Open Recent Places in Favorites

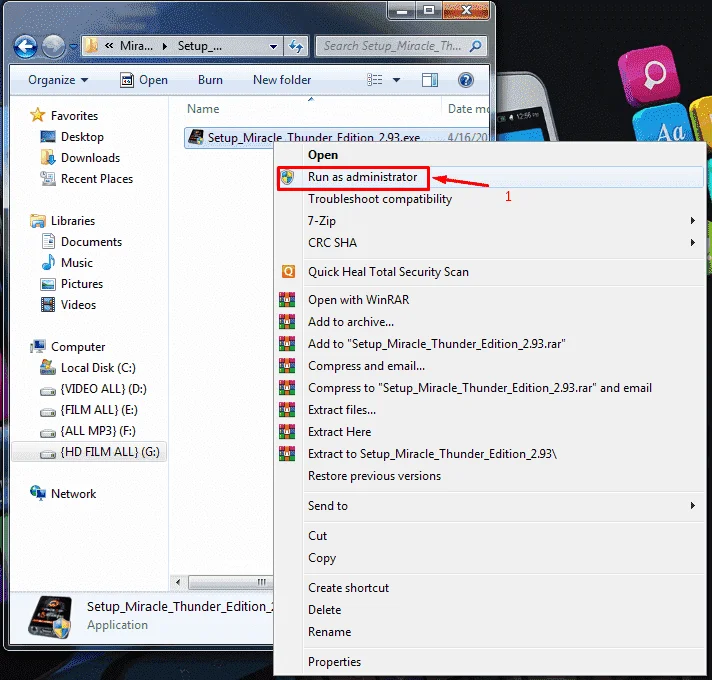[97, 179]
